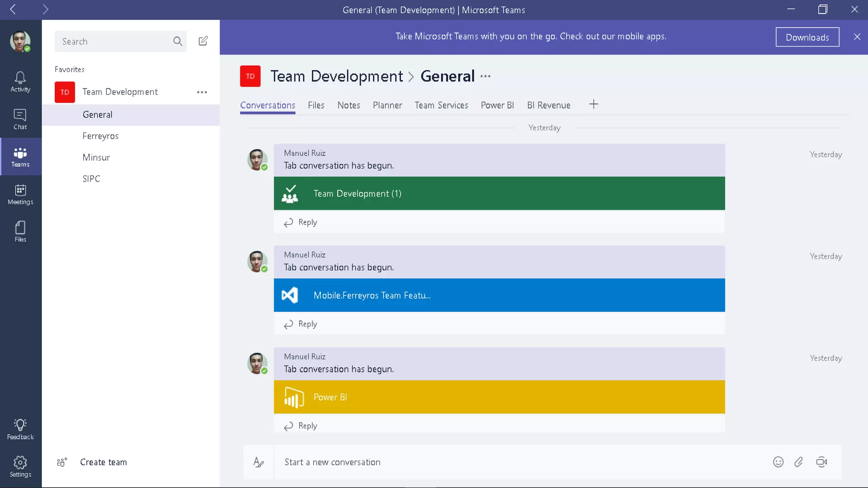
Task: Open the Meetings calendar icon
Action: (x=20, y=194)
